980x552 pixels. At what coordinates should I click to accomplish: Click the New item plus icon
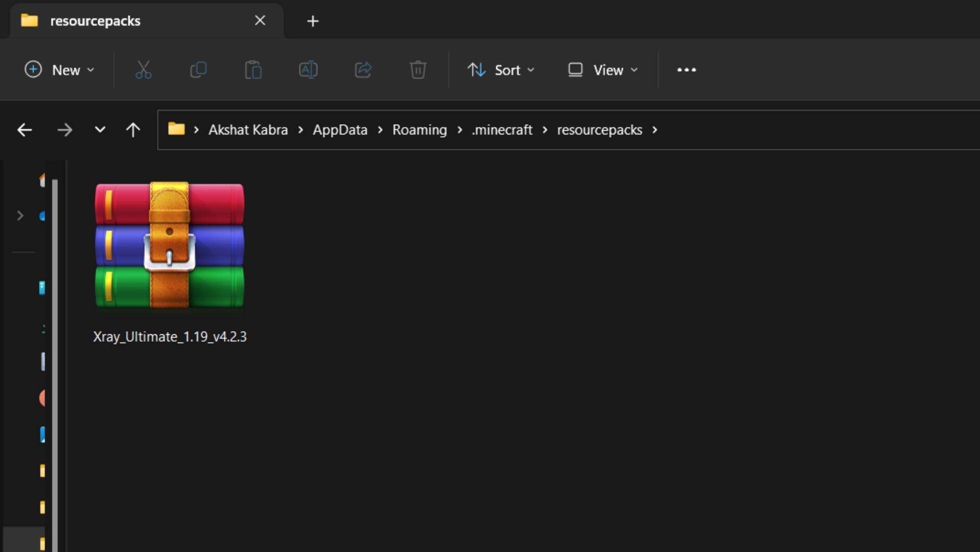(33, 70)
